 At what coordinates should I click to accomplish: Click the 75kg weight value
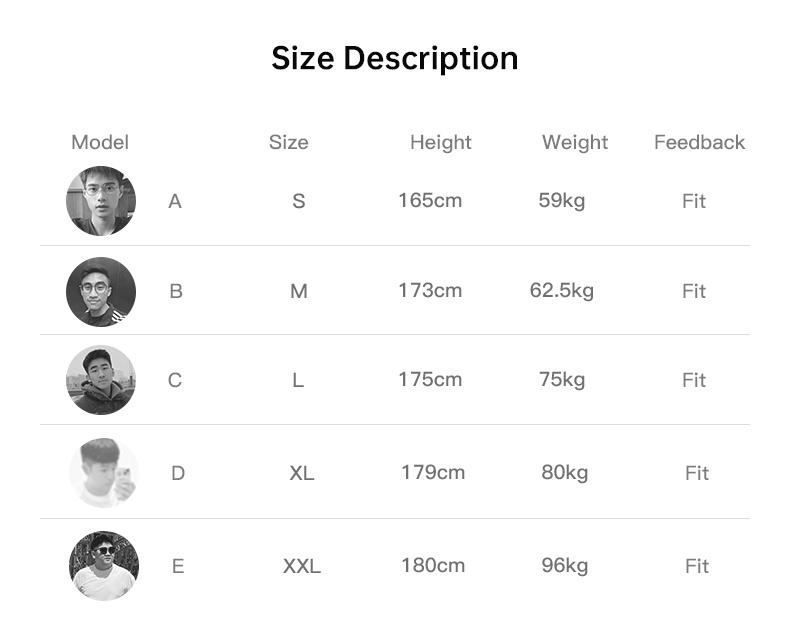562,380
